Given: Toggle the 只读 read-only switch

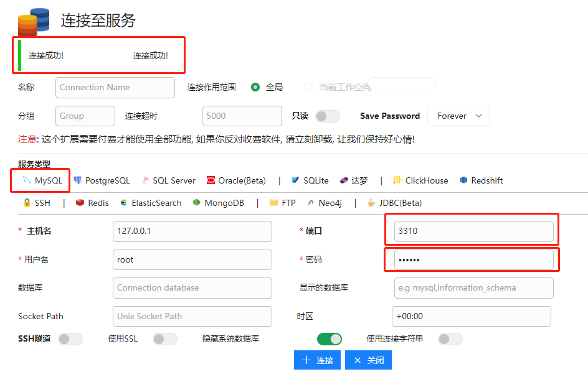Looking at the screenshot, I should (x=328, y=116).
